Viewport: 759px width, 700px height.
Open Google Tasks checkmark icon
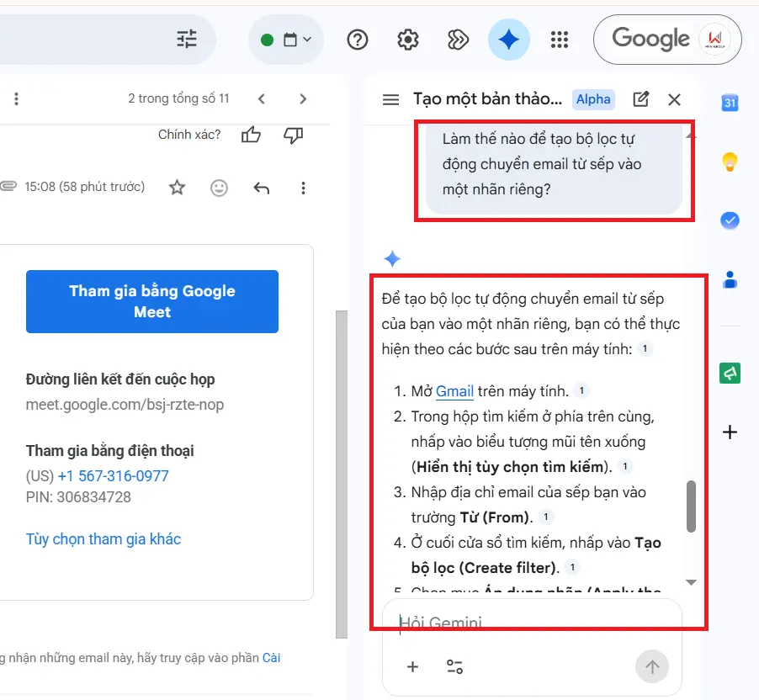coord(730,220)
